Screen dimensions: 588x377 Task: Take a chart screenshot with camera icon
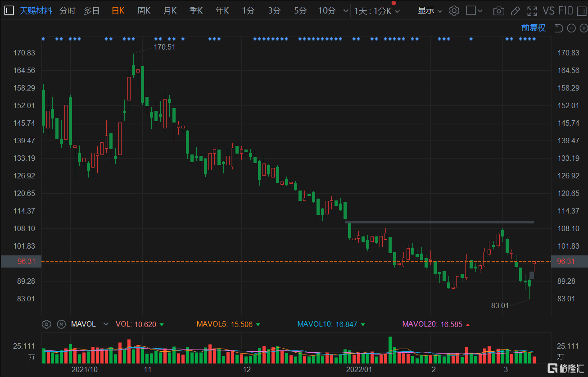tap(498, 11)
